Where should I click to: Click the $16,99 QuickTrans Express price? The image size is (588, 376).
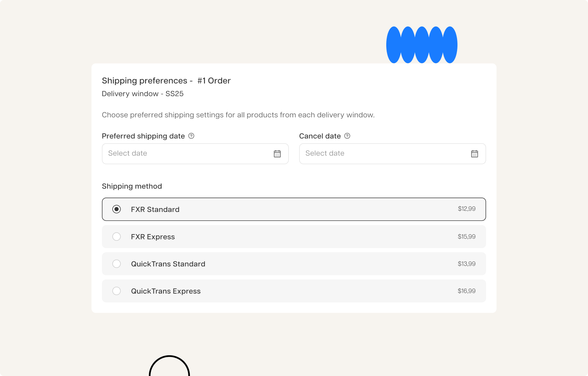[x=466, y=291]
